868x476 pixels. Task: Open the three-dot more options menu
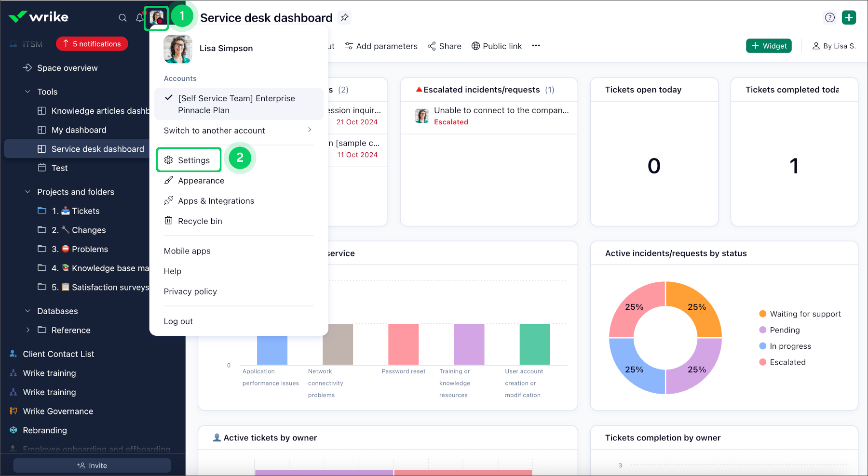tap(536, 46)
